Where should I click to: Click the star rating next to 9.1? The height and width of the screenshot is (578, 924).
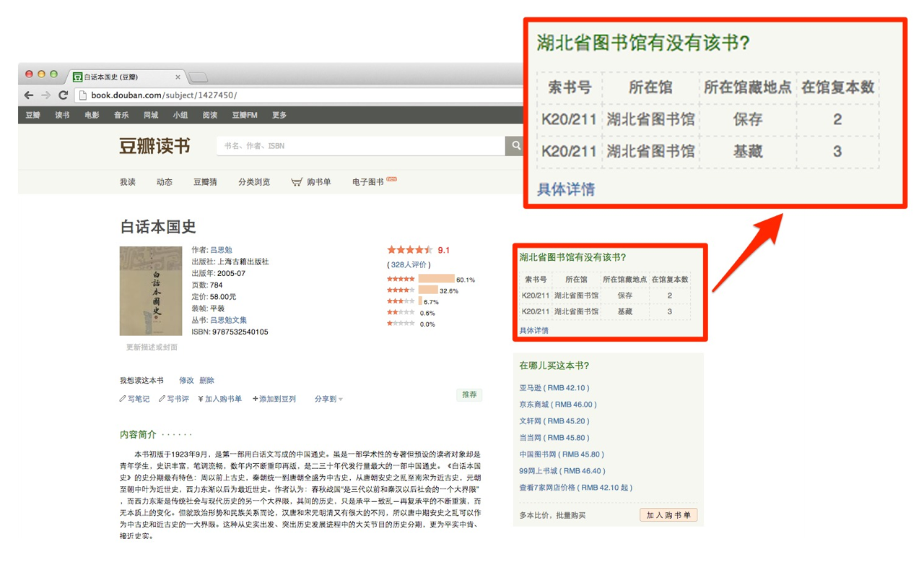tap(409, 250)
